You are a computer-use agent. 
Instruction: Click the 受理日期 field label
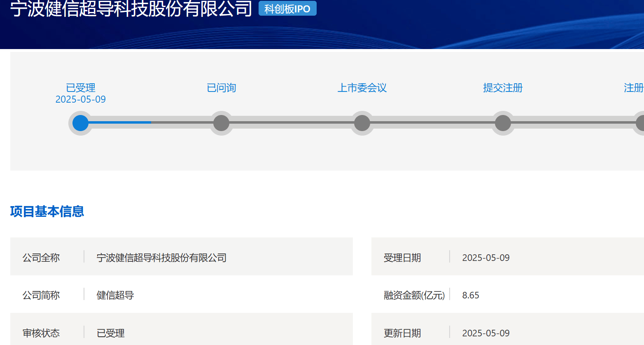[402, 258]
